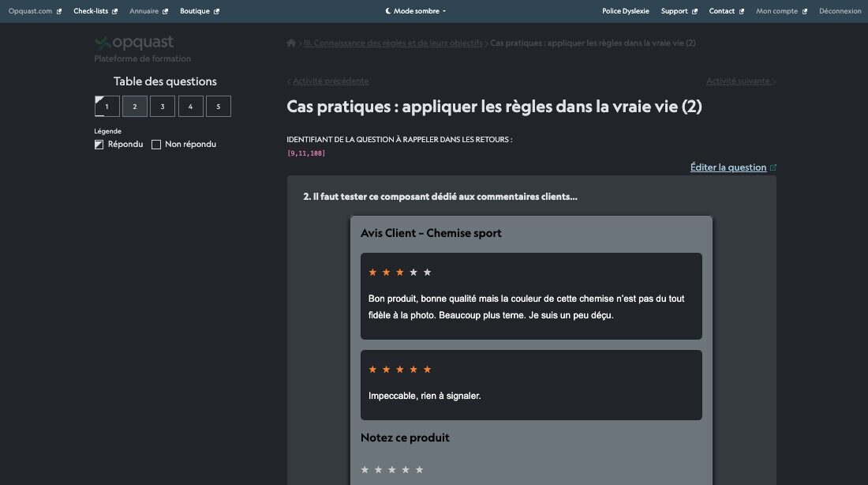Viewport: 868px width, 485px height.
Task: Open the Éditer la question link
Action: 727,167
